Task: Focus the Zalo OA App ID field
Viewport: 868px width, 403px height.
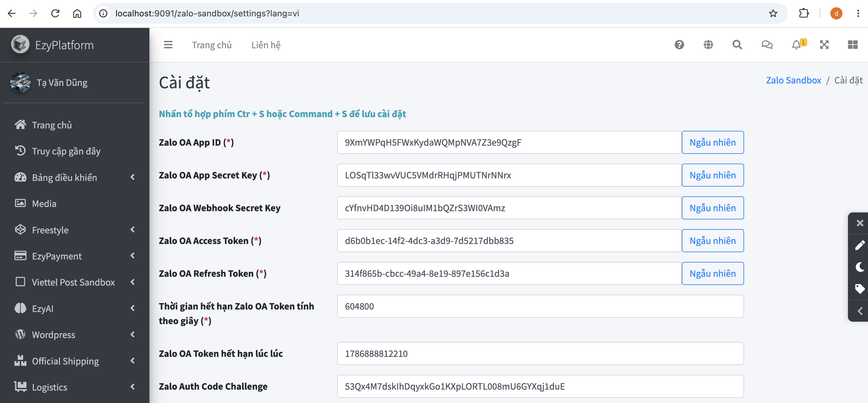Action: click(510, 142)
